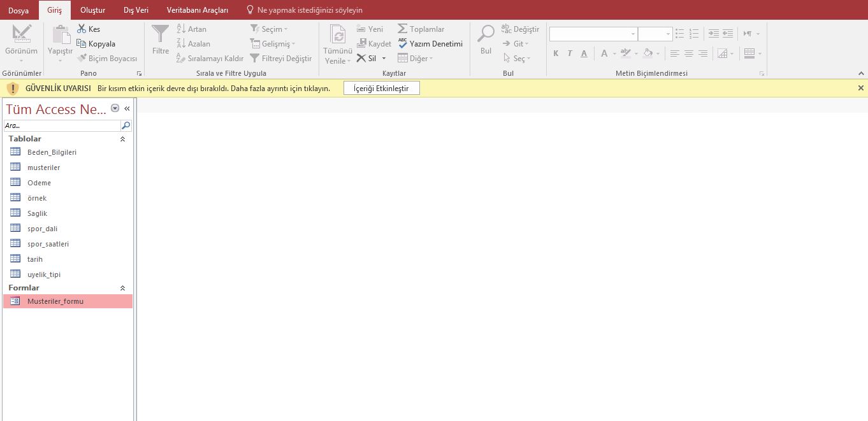Viewport: 868px width, 421px height.
Task: Toggle italic T formatting button
Action: click(x=570, y=54)
